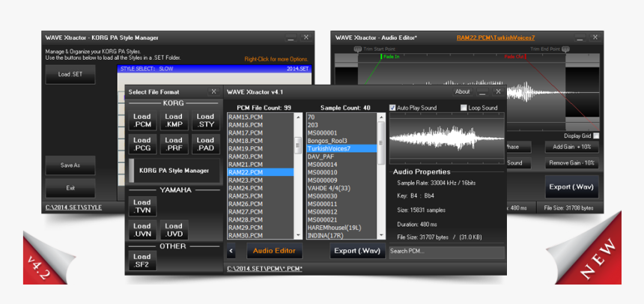The image size is (644, 304).
Task: Click the Load .KMP button
Action: (x=174, y=121)
